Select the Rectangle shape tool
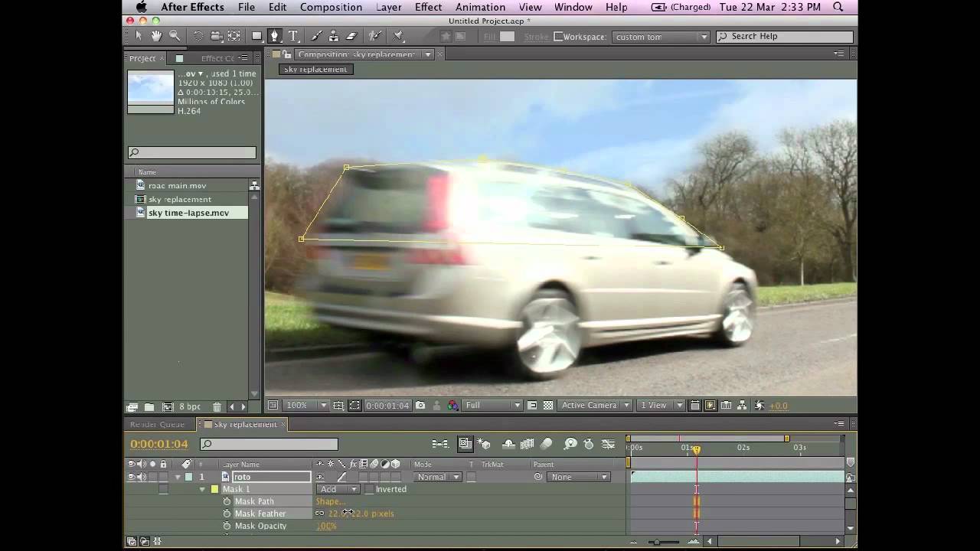Image resolution: width=980 pixels, height=551 pixels. (x=256, y=36)
